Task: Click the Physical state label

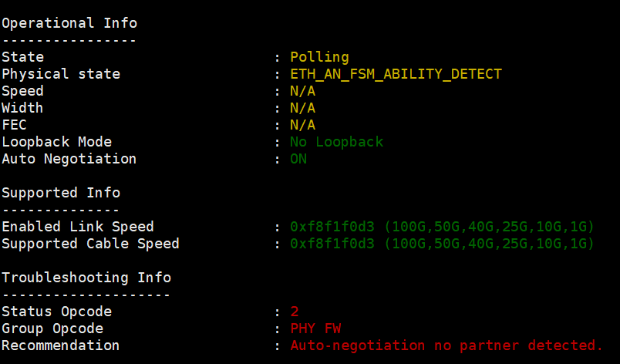Action: click(x=61, y=74)
